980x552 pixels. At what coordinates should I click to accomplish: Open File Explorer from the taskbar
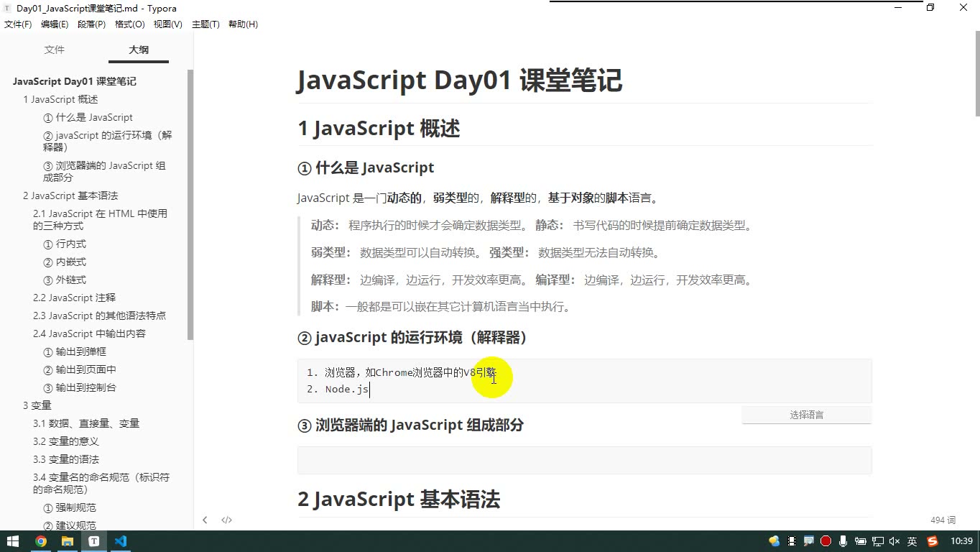click(68, 541)
